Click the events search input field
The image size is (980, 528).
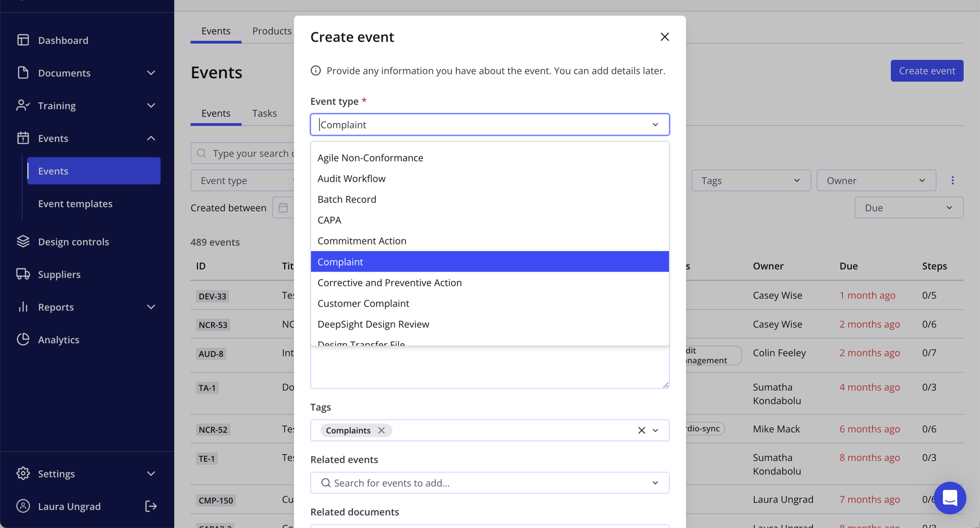tap(245, 153)
